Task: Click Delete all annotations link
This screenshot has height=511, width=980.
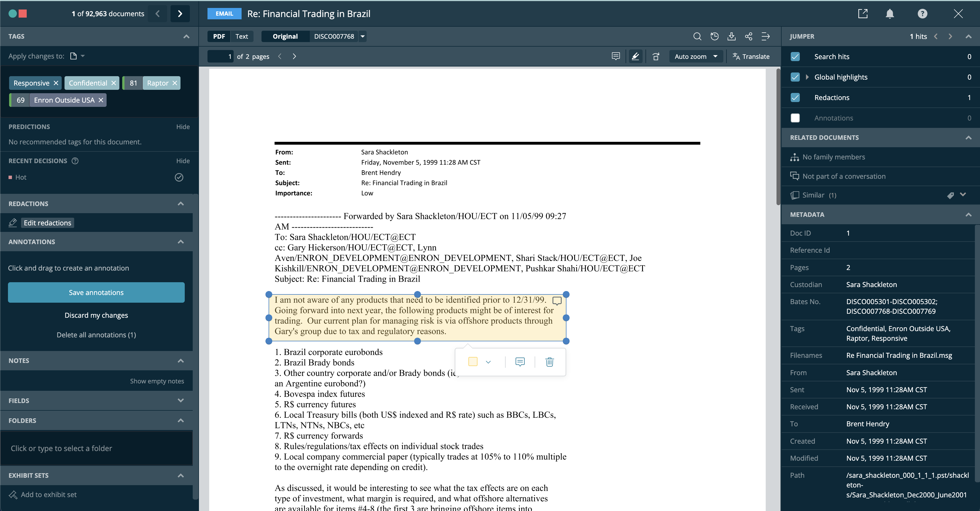Action: pos(96,335)
